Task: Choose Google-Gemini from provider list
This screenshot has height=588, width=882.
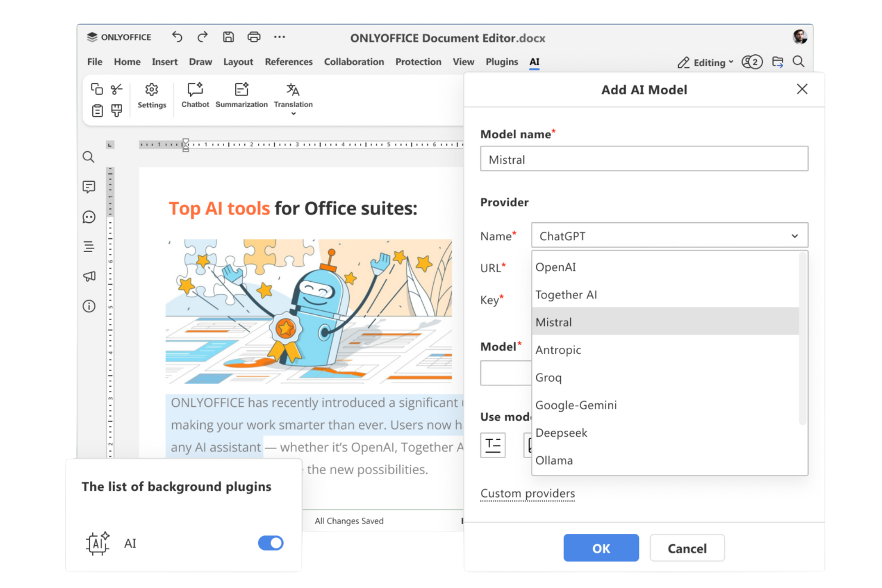Action: point(665,405)
